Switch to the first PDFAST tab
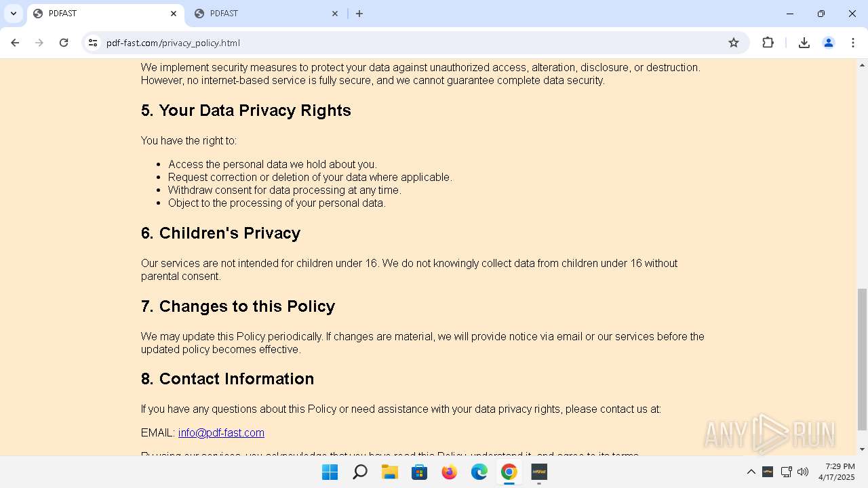 [105, 14]
